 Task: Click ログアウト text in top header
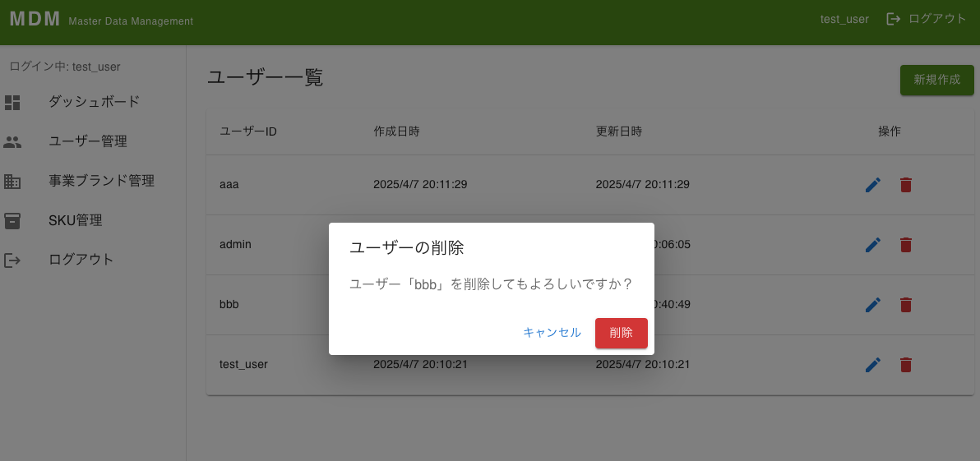point(937,19)
